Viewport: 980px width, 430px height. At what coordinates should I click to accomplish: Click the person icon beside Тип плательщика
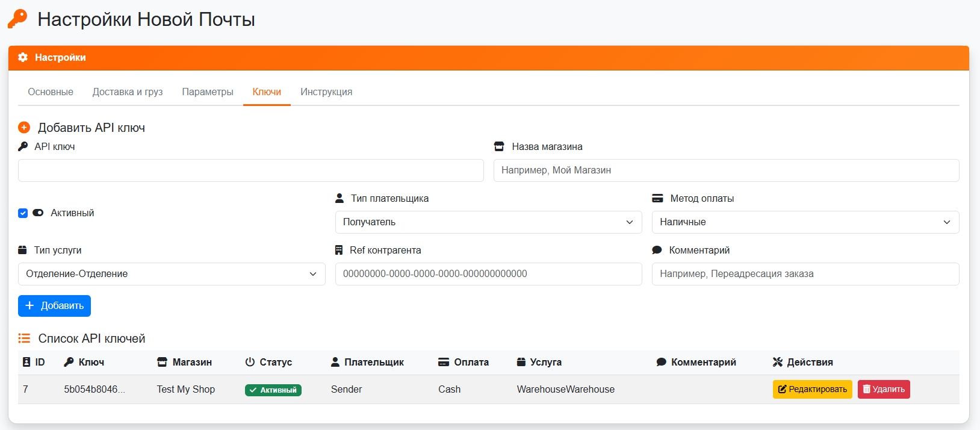[x=340, y=198]
